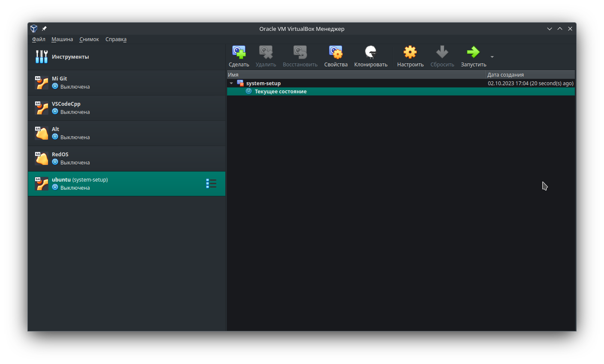The height and width of the screenshot is (364, 604).
Task: Click the ubuntu machine tools menu icon
Action: pyautogui.click(x=211, y=184)
